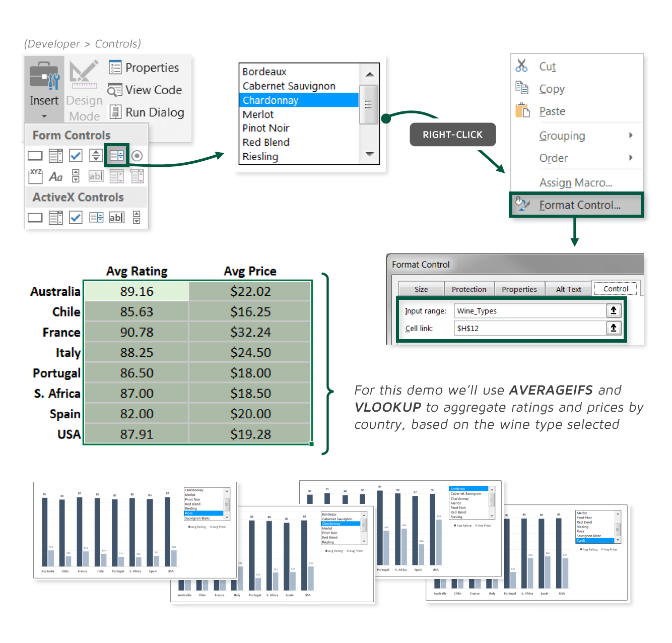Click the Run Dialog icon
This screenshot has width=672, height=643.
pos(116,111)
